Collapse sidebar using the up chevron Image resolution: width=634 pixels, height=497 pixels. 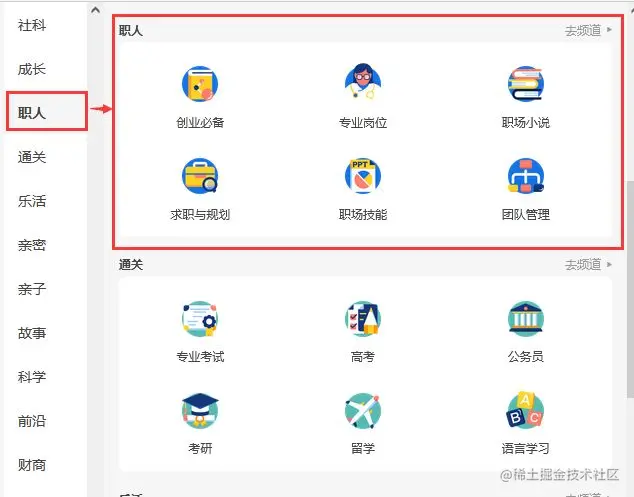click(x=95, y=10)
